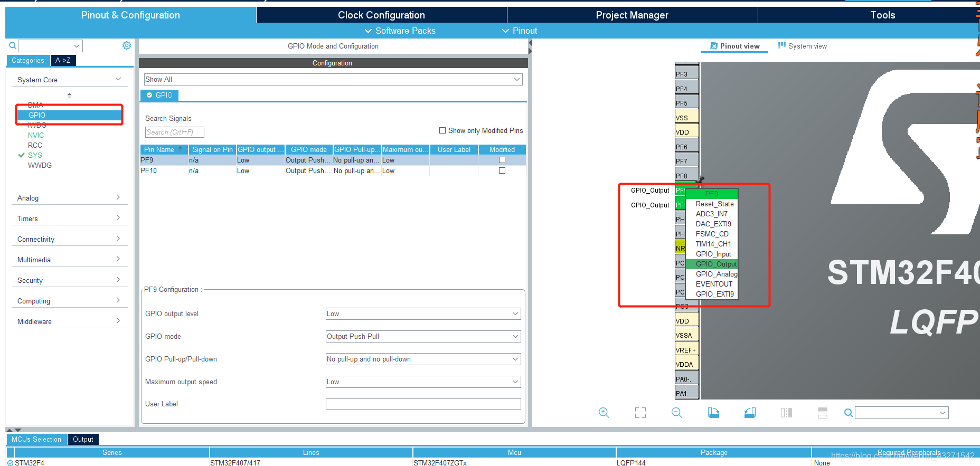Screen dimensions: 980x466
Task: Select SYS under System Core
Action: tap(35, 155)
